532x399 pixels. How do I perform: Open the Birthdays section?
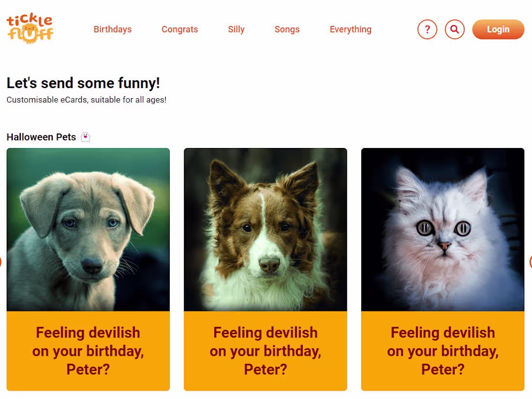point(112,29)
